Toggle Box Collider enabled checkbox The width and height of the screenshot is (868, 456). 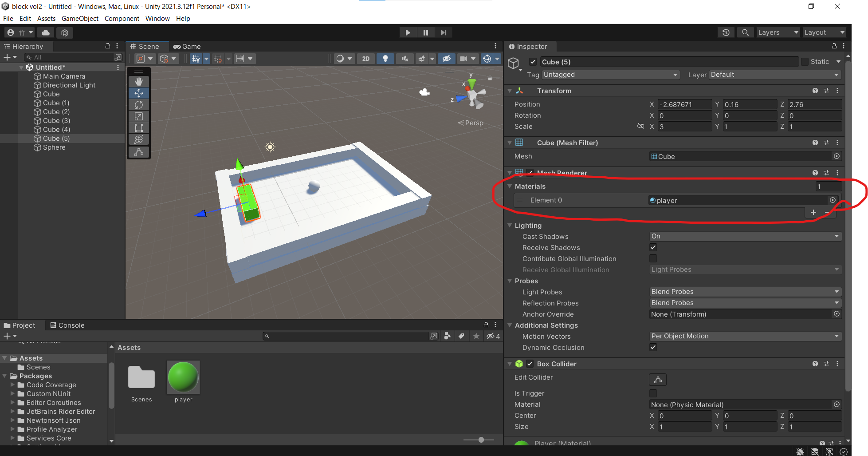click(x=530, y=364)
